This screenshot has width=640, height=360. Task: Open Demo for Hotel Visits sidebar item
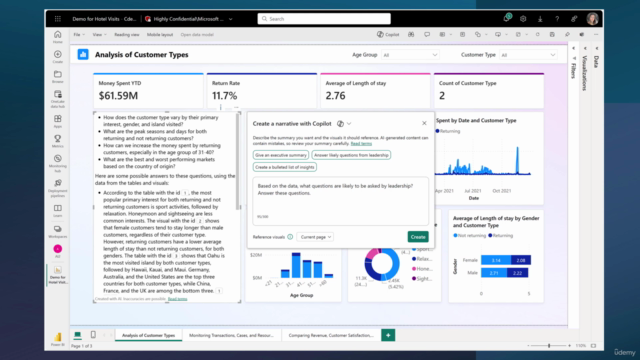(x=58, y=275)
